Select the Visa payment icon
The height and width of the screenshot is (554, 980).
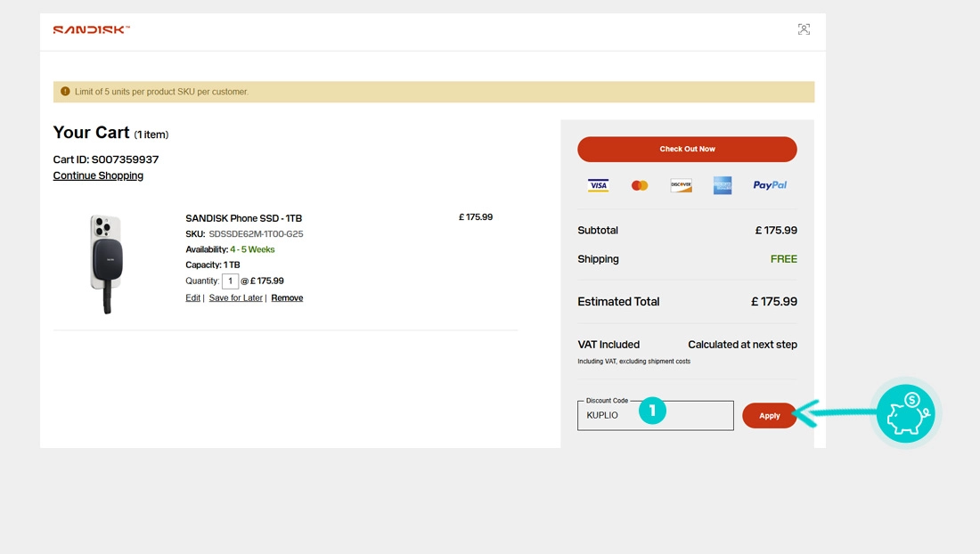pos(598,185)
